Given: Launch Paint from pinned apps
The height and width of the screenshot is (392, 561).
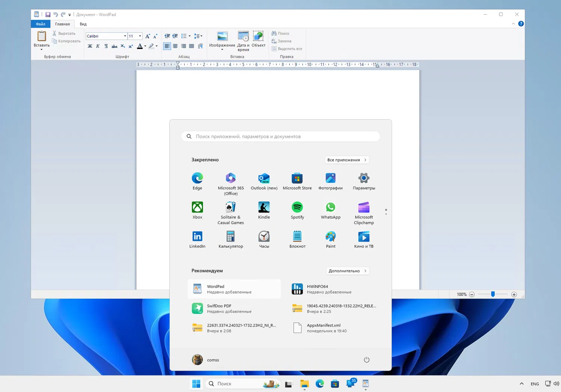Looking at the screenshot, I should point(330,237).
